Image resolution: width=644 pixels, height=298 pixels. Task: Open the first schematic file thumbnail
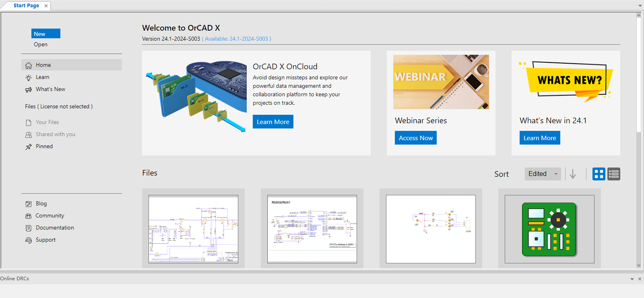tap(193, 229)
